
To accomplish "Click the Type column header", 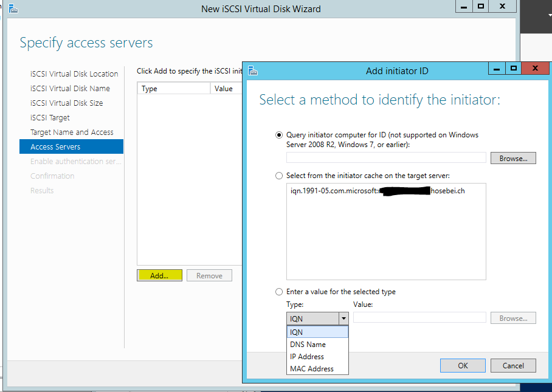I will [173, 89].
